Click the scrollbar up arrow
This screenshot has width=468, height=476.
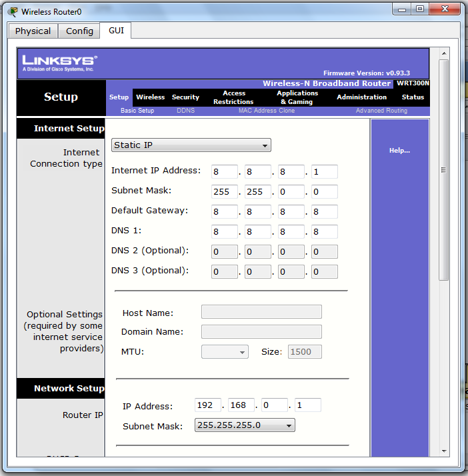(x=444, y=53)
